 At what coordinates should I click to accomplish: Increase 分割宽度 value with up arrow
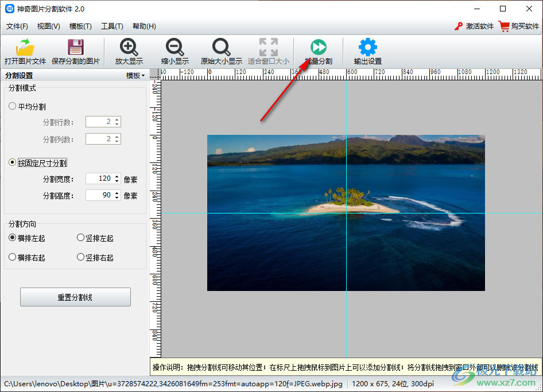(x=117, y=176)
